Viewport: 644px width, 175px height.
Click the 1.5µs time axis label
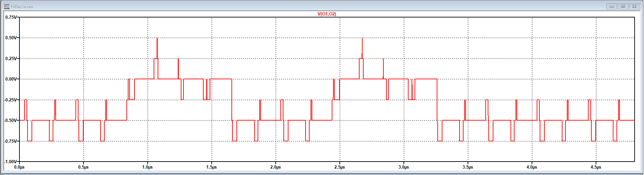coord(212,167)
